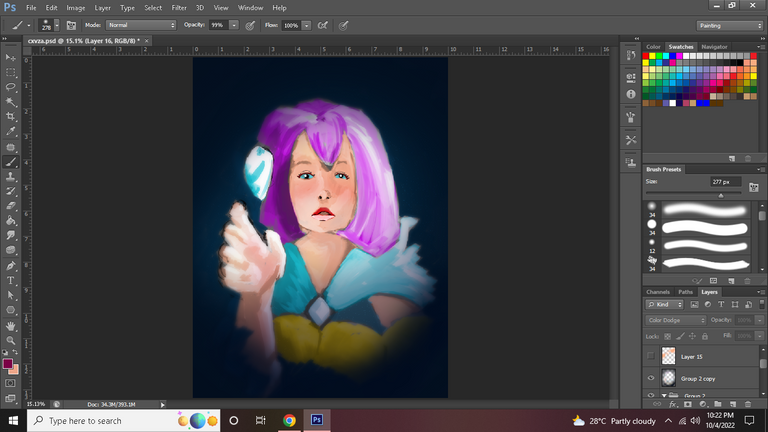Toggle lock position
This screenshot has height=432, width=768.
pos(692,336)
